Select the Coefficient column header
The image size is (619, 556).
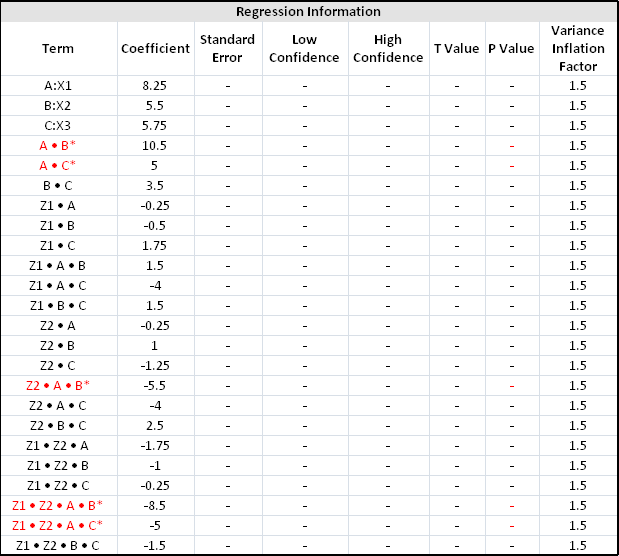coord(155,48)
